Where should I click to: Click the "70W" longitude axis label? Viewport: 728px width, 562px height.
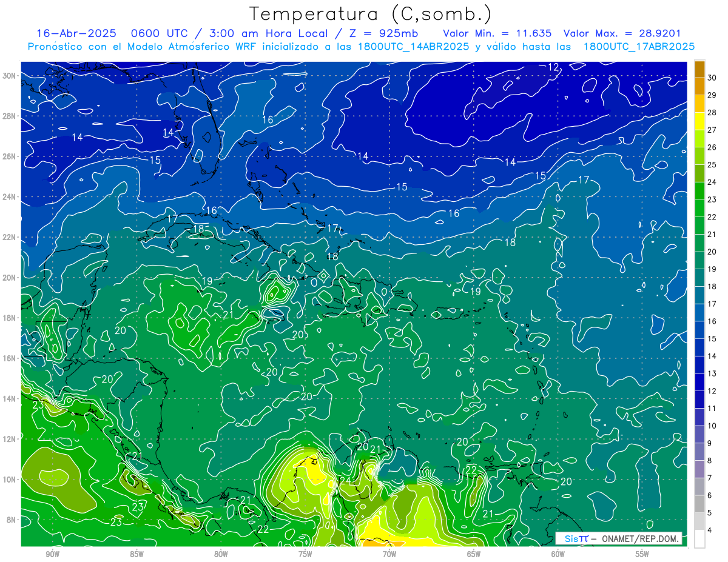[389, 554]
